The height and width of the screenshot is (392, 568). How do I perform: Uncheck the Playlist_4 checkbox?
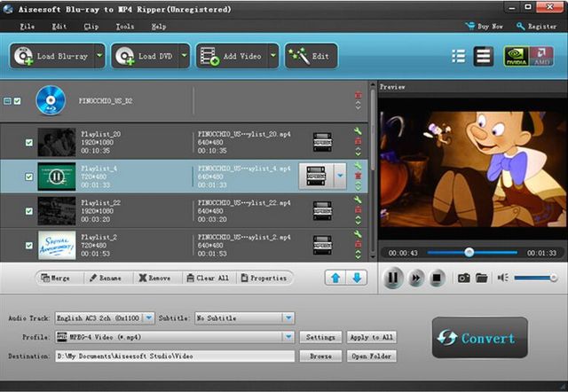29,176
